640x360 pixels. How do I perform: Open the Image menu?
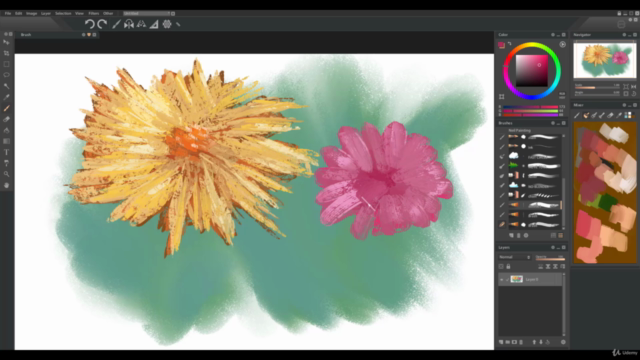tap(31, 13)
